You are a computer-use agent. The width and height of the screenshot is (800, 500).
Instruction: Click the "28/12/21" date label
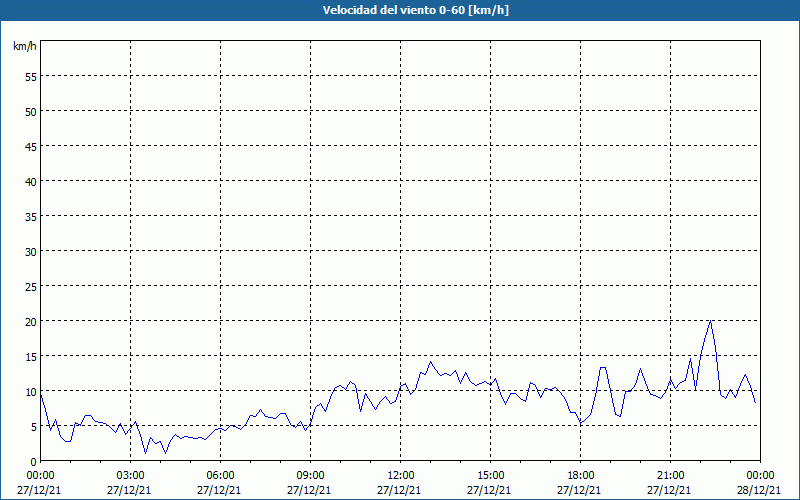(x=759, y=490)
